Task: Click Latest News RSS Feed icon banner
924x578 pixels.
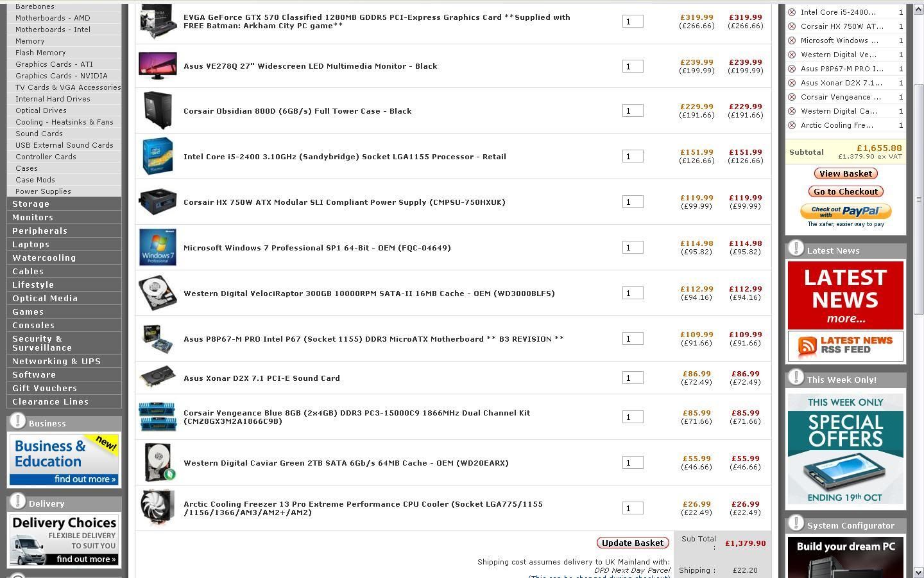Action: (x=845, y=346)
